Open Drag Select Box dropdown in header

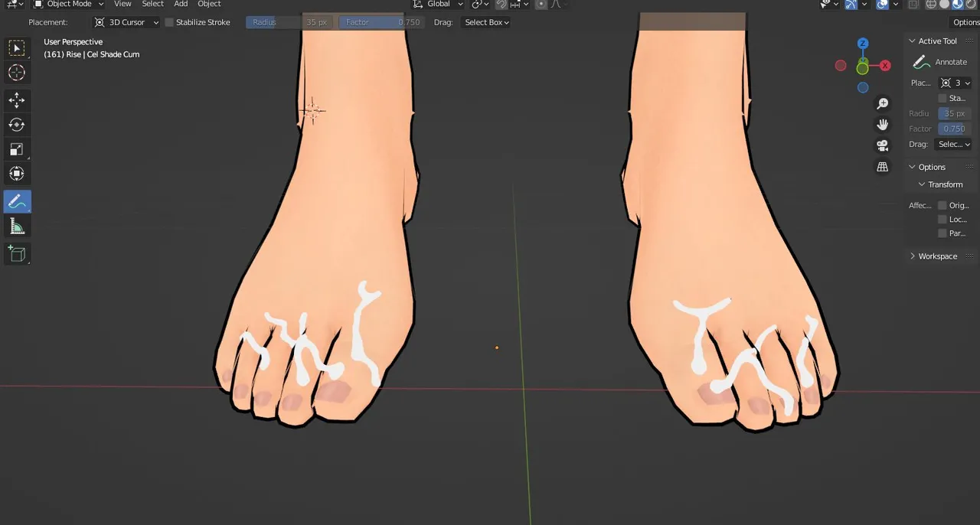[x=487, y=22]
